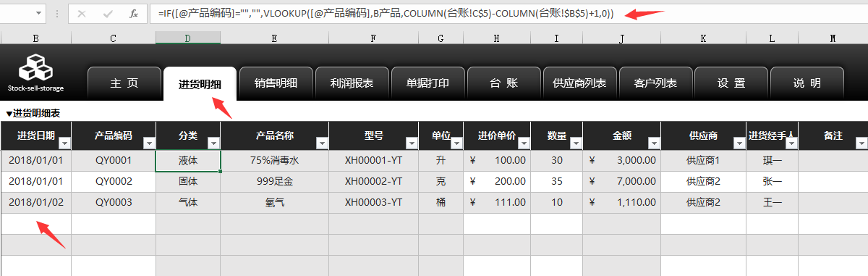Select the 气体 category cell
868x276 pixels.
pyautogui.click(x=188, y=202)
